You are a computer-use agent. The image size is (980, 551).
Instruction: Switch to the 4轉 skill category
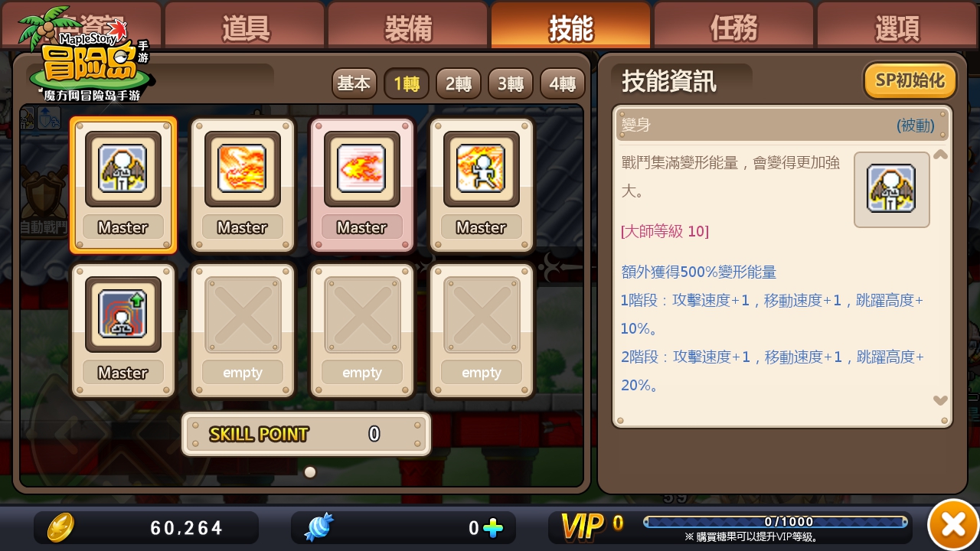[562, 83]
